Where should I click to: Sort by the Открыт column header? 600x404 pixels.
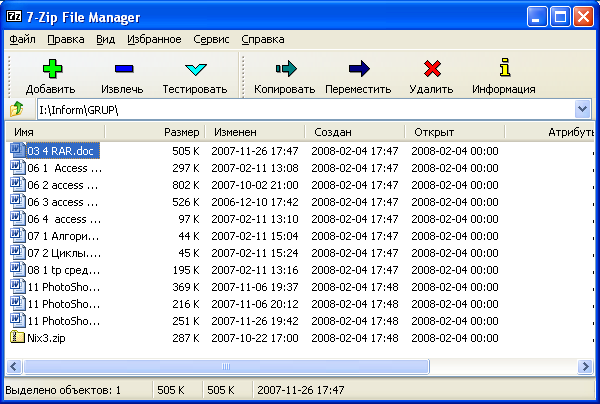tap(455, 132)
